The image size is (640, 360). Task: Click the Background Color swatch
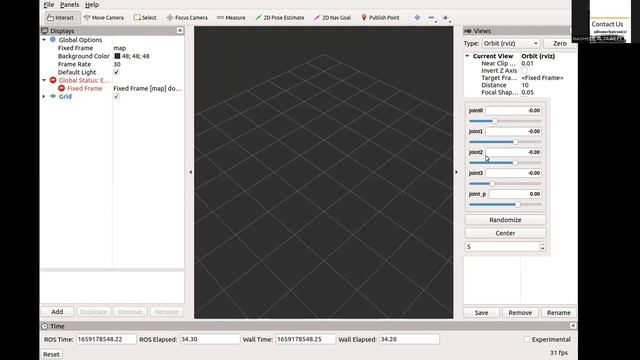(117, 56)
